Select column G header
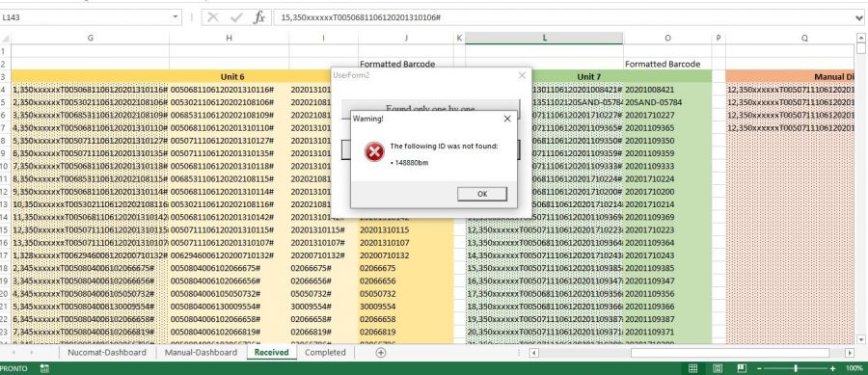Screen dimensions: 868x375 (91, 38)
